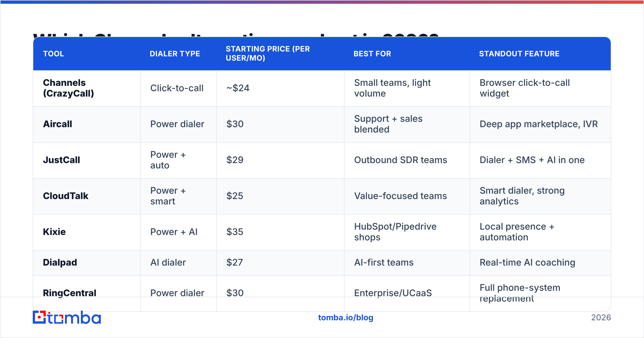The height and width of the screenshot is (338, 644).
Task: Click RingCentral's $30 price
Action: tap(235, 293)
